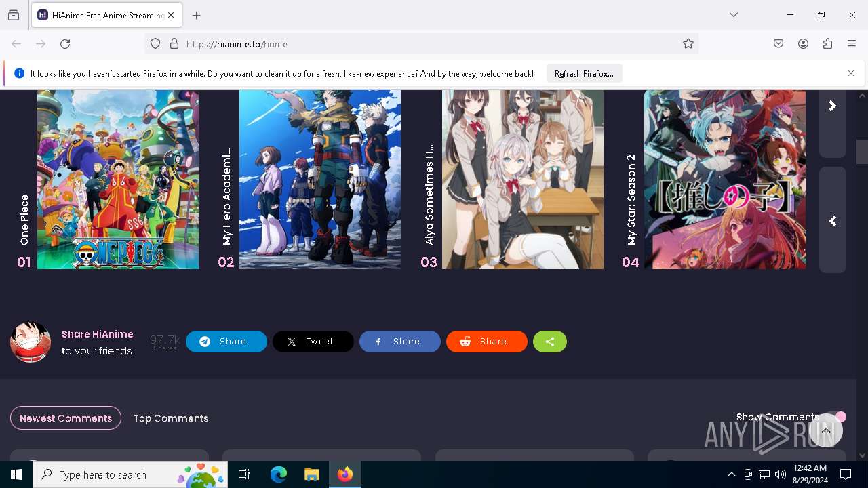Click the Refresh Firefox button

point(584,73)
